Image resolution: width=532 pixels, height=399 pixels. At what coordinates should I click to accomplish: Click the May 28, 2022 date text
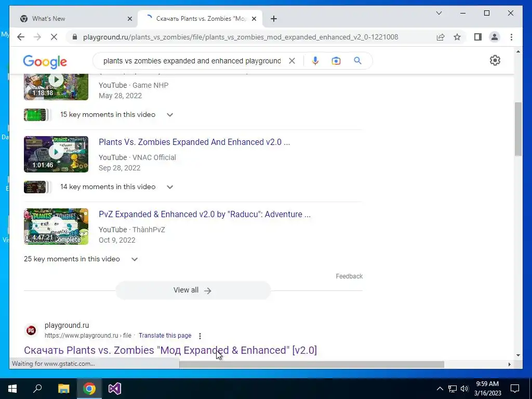[x=120, y=96]
